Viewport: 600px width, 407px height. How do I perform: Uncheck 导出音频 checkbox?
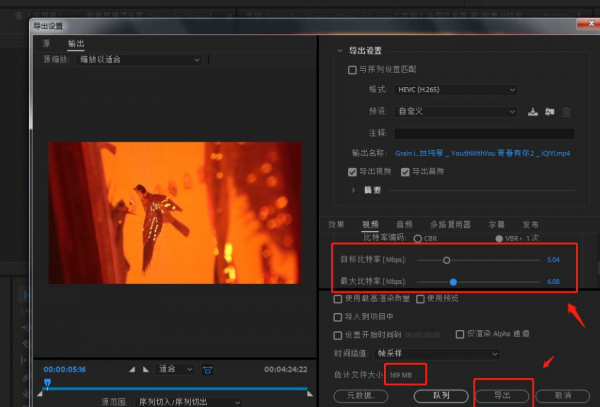tap(405, 172)
